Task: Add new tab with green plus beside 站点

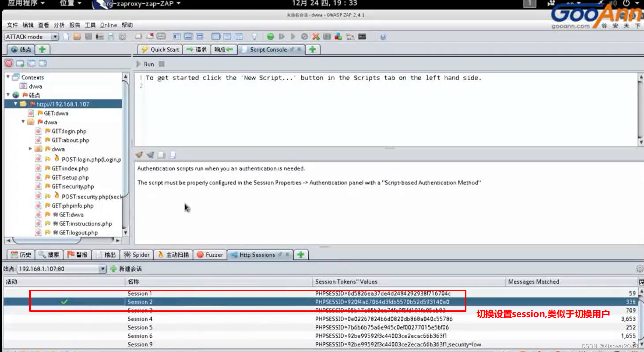Action: [42, 49]
